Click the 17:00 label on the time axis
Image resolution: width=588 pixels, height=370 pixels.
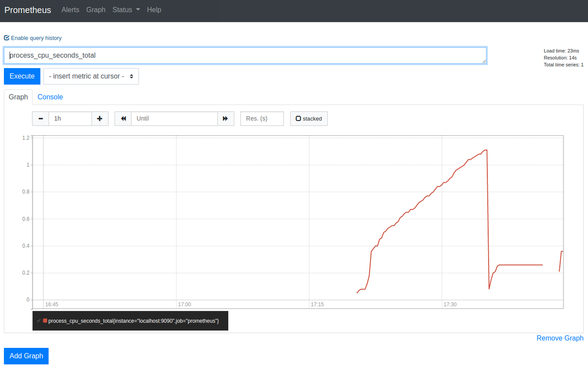click(184, 304)
